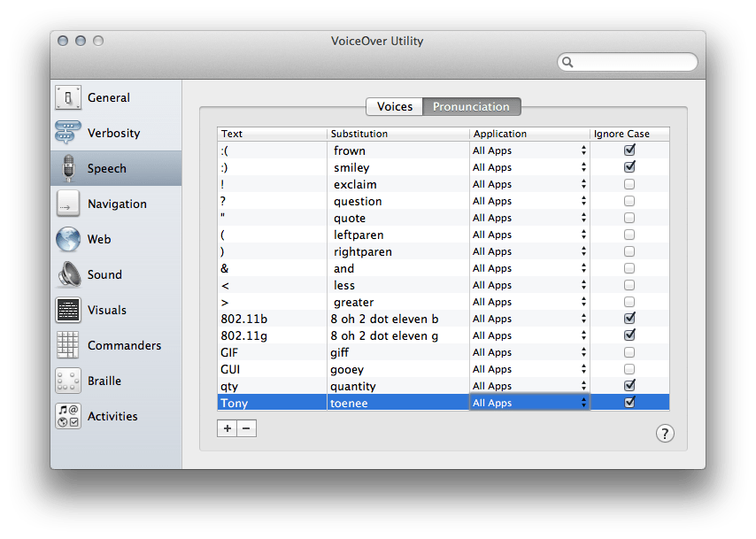The image size is (756, 539).
Task: Click the 'question' substitution cell
Action: pyautogui.click(x=398, y=201)
